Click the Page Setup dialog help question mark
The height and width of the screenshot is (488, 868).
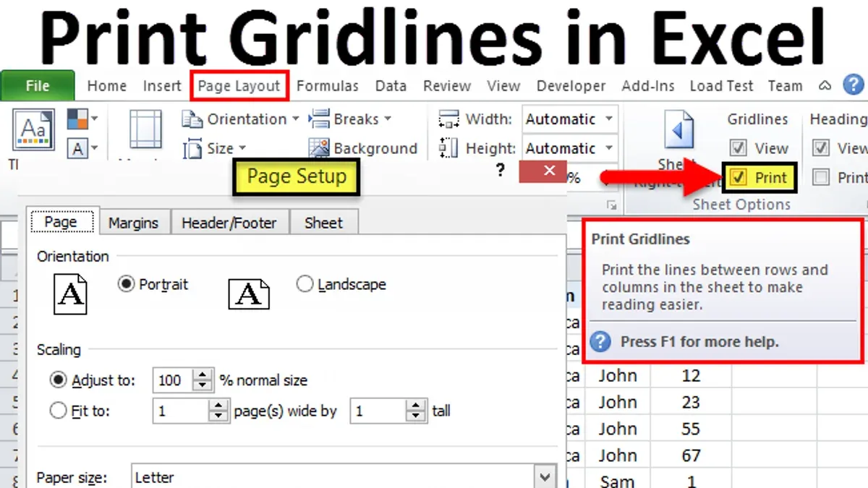point(499,171)
